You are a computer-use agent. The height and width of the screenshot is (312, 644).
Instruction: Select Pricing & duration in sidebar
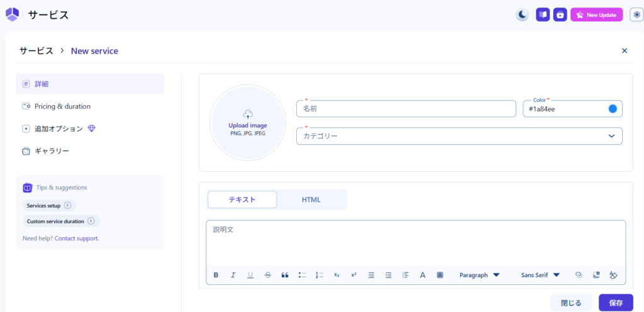coord(62,106)
